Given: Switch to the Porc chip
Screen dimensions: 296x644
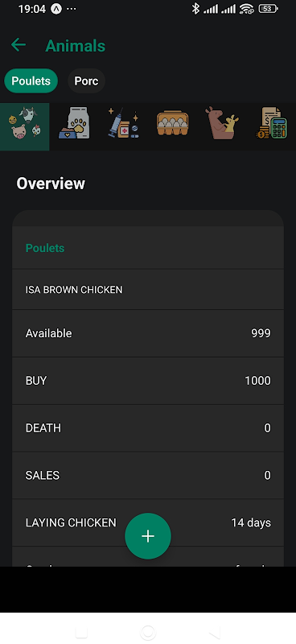Looking at the screenshot, I should click(x=86, y=81).
